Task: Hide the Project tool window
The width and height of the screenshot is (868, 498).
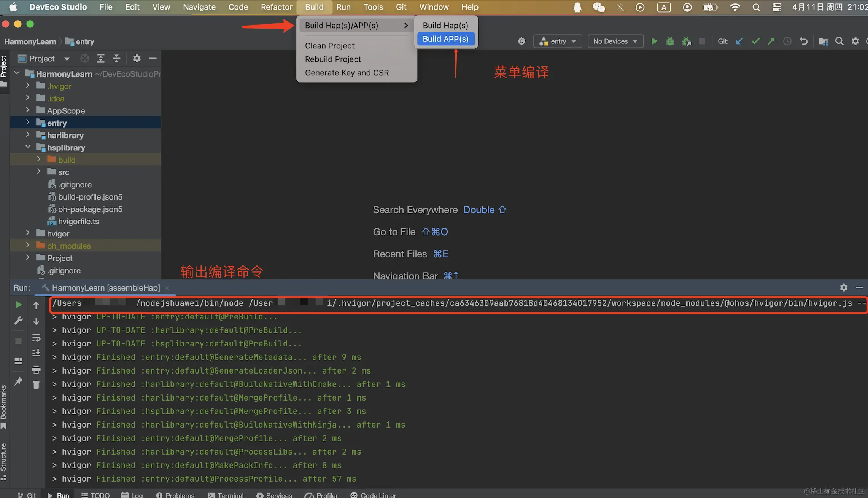Action: click(153, 58)
